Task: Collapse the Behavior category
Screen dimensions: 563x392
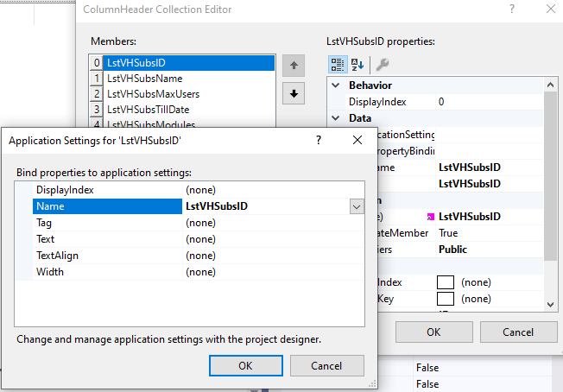Action: [337, 85]
